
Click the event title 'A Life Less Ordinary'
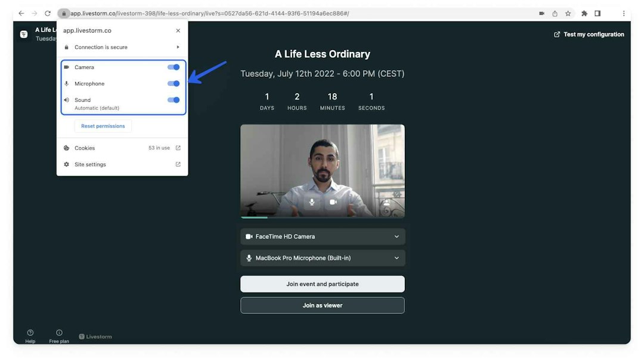[x=323, y=54]
